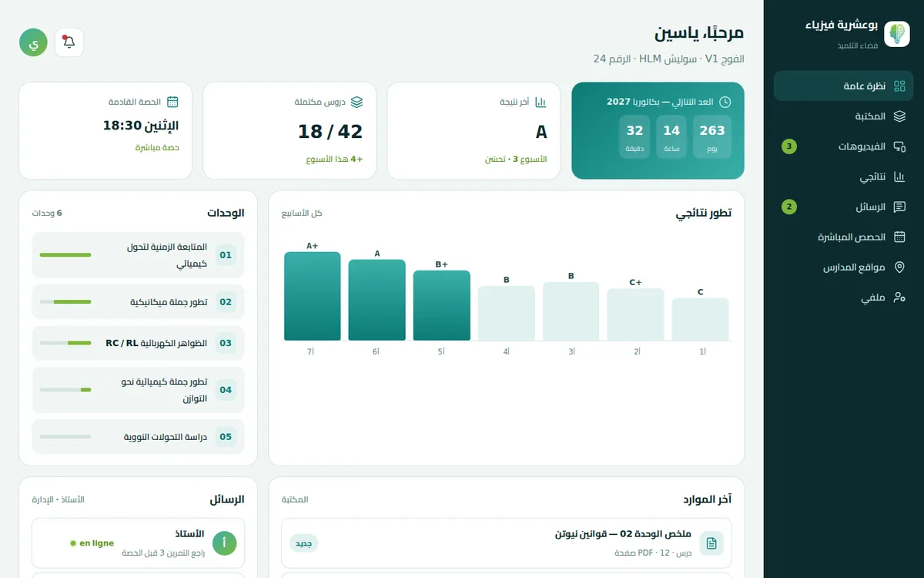Image resolution: width=924 pixels, height=578 pixels.
Task: Click the ملفي profile icon
Action: 899,297
